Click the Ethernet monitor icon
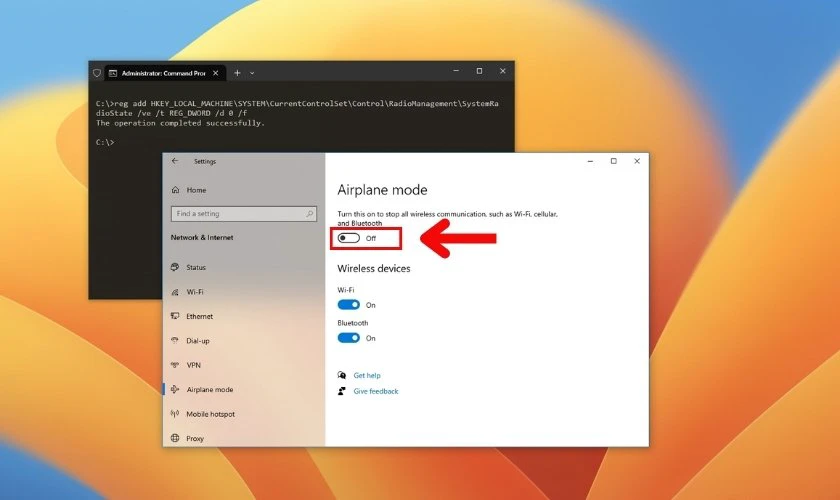This screenshot has height=500, width=840. coord(175,316)
